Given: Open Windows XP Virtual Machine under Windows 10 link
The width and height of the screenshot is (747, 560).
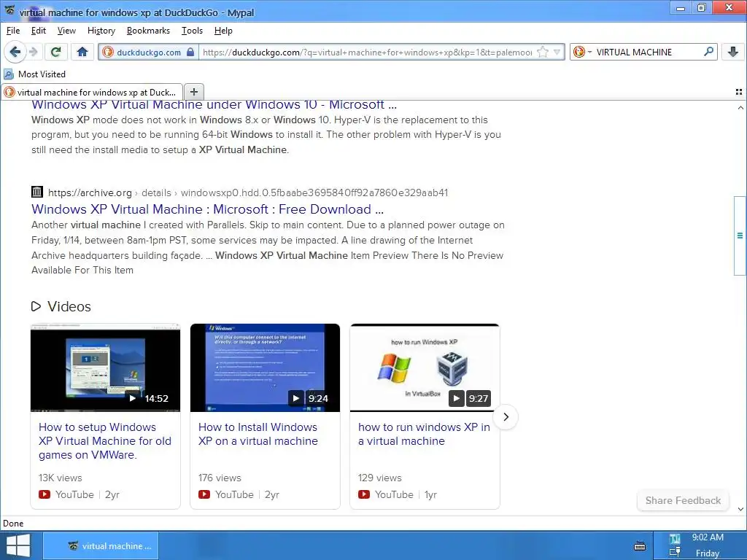Looking at the screenshot, I should tap(214, 105).
